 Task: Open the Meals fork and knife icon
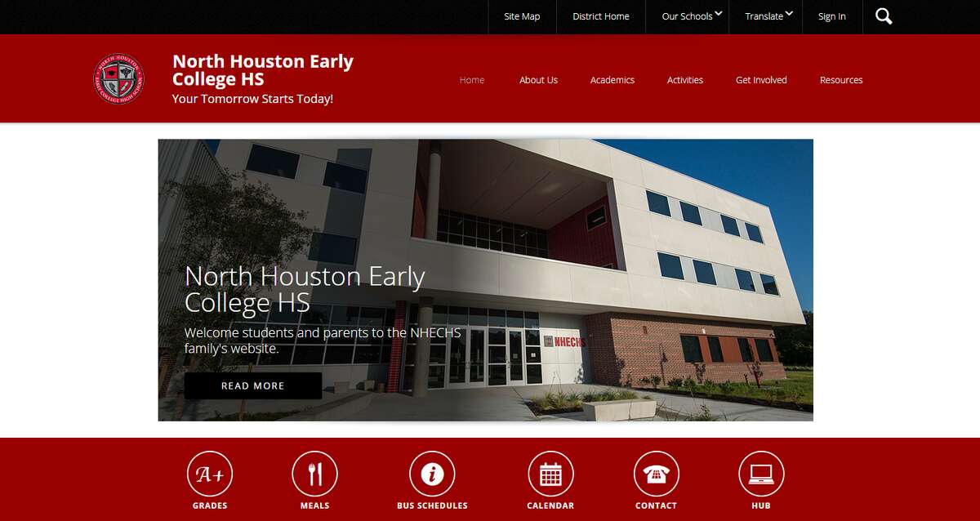[314, 474]
